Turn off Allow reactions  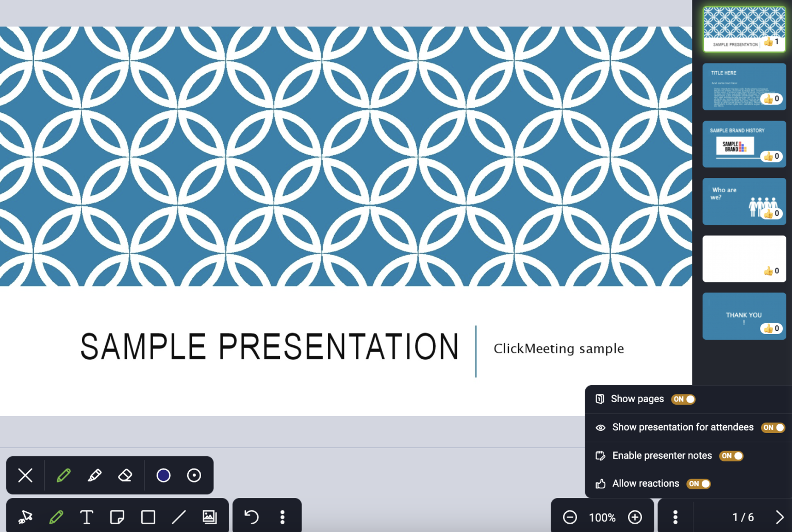tap(698, 484)
